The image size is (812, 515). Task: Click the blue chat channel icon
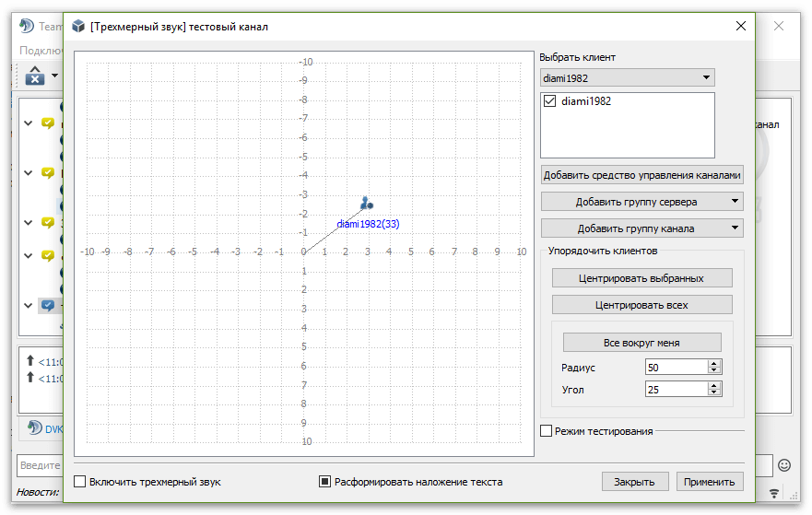click(48, 306)
